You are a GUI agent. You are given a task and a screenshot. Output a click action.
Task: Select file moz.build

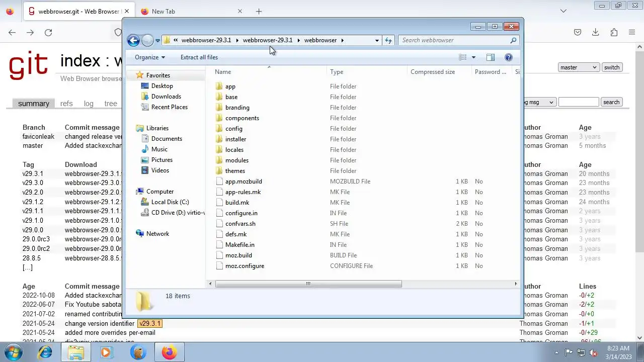238,255
